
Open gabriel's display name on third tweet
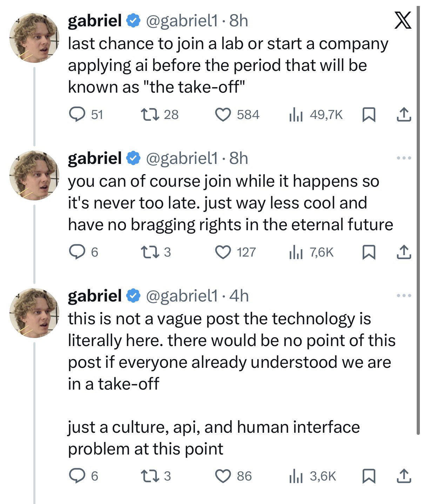95,296
